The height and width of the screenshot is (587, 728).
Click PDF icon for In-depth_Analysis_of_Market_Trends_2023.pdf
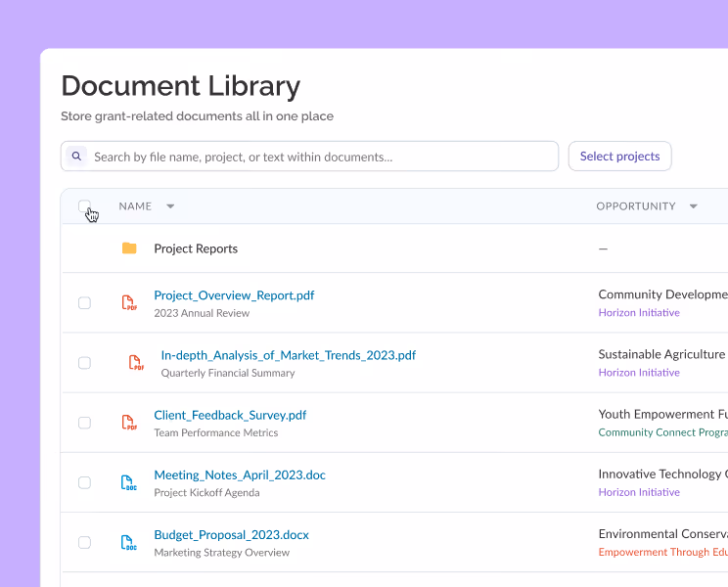[x=136, y=362]
